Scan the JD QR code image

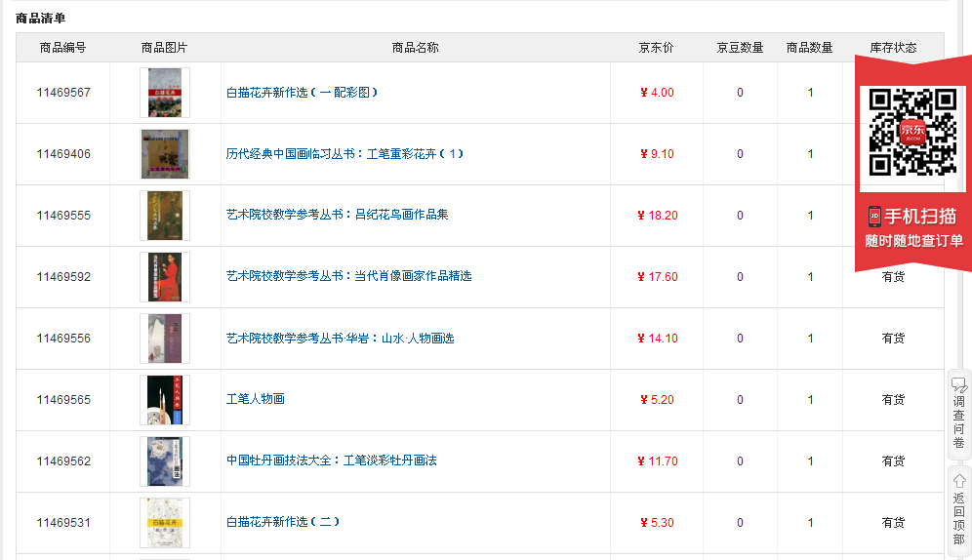point(912,131)
